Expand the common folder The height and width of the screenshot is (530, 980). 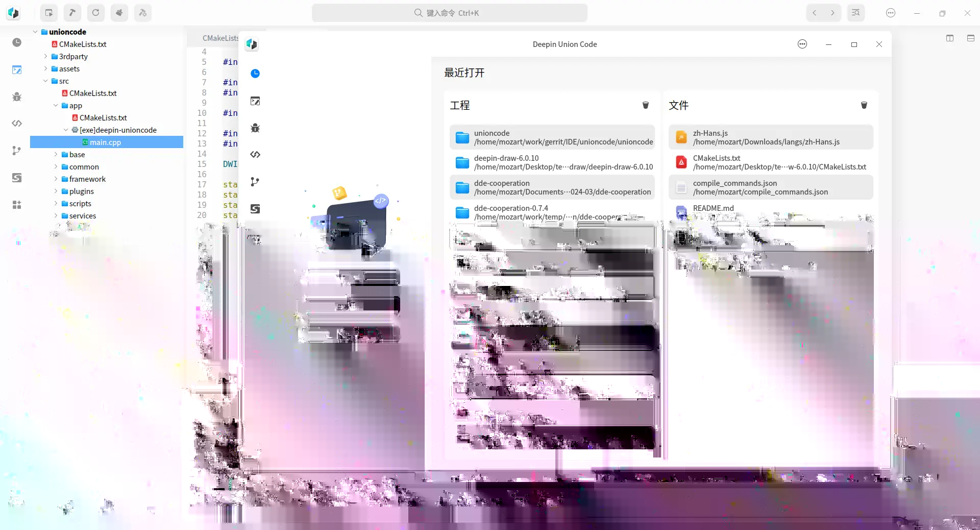coord(56,166)
